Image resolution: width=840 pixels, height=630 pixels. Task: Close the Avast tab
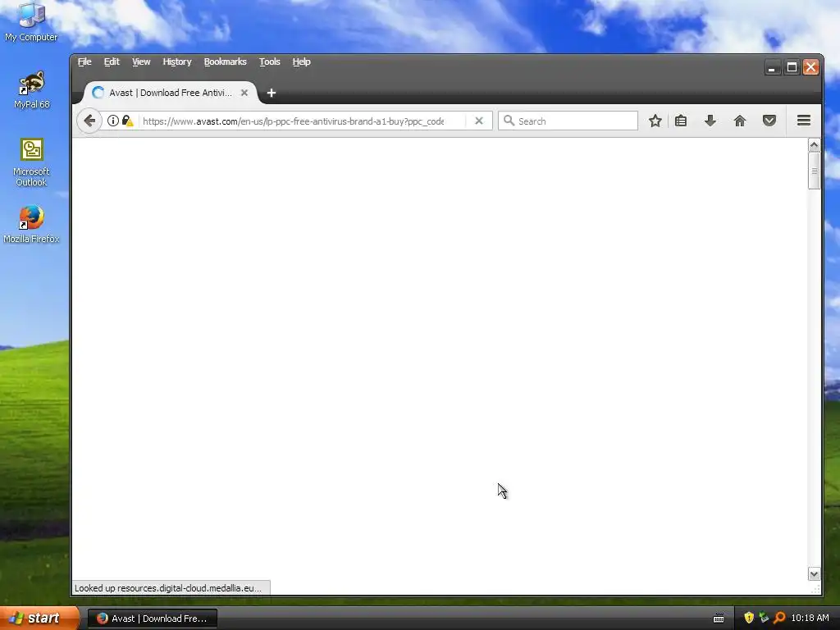244,93
